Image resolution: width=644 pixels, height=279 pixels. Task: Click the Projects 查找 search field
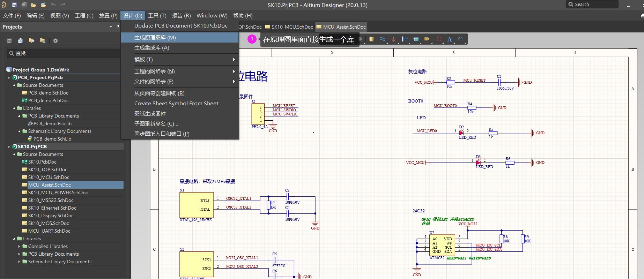(64, 53)
